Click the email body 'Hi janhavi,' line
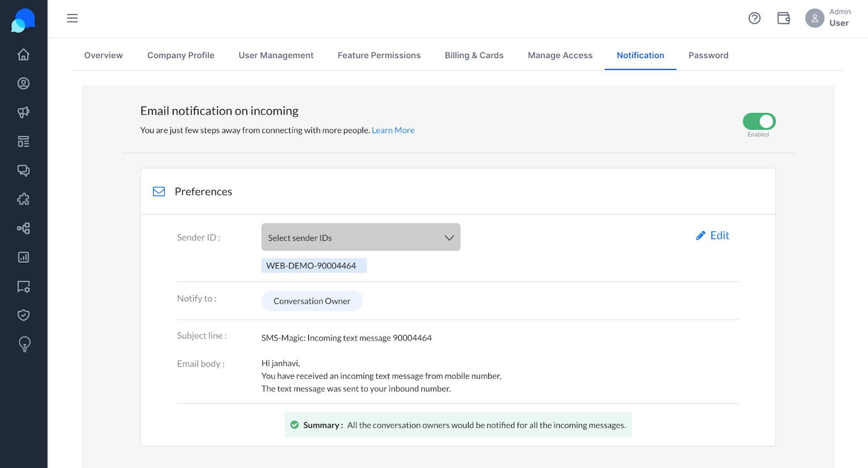This screenshot has height=468, width=868. click(x=280, y=363)
